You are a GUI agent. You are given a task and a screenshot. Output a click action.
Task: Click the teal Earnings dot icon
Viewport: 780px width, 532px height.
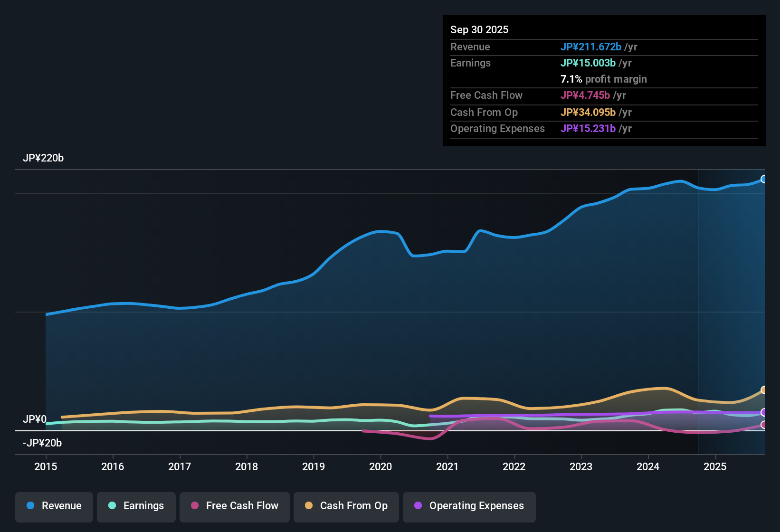[112, 506]
